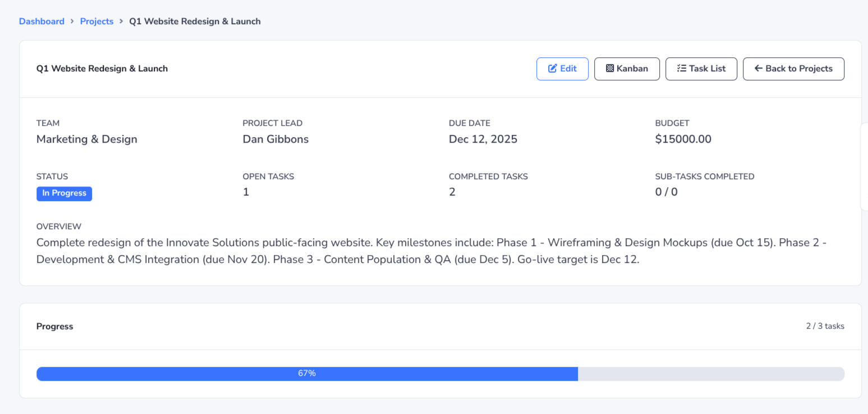The image size is (868, 414).
Task: Click the filled 67% portion of progress bar
Action: (307, 374)
